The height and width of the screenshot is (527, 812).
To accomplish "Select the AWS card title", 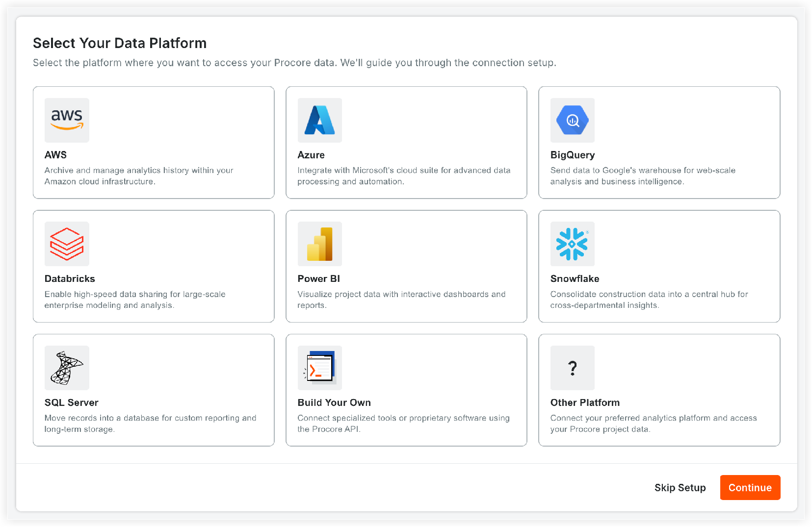I will (x=55, y=155).
